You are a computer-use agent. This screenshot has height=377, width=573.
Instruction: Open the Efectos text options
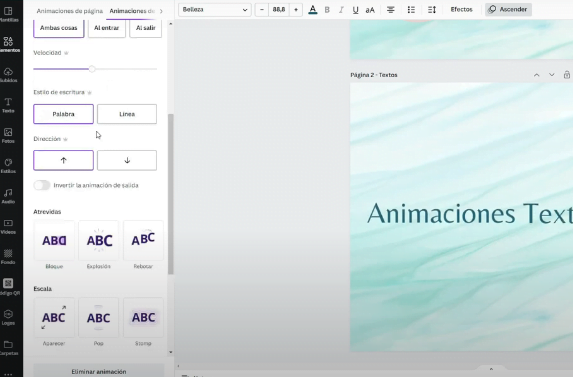point(461,9)
